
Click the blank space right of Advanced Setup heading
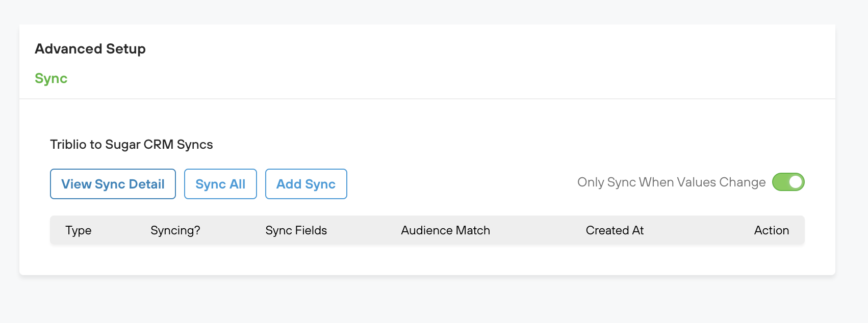(x=459, y=49)
